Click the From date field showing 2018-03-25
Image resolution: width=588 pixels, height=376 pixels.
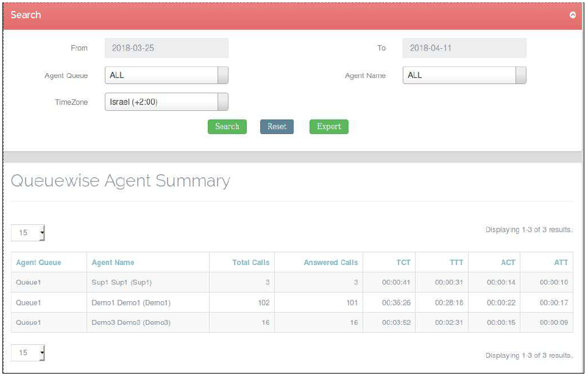[x=166, y=48]
